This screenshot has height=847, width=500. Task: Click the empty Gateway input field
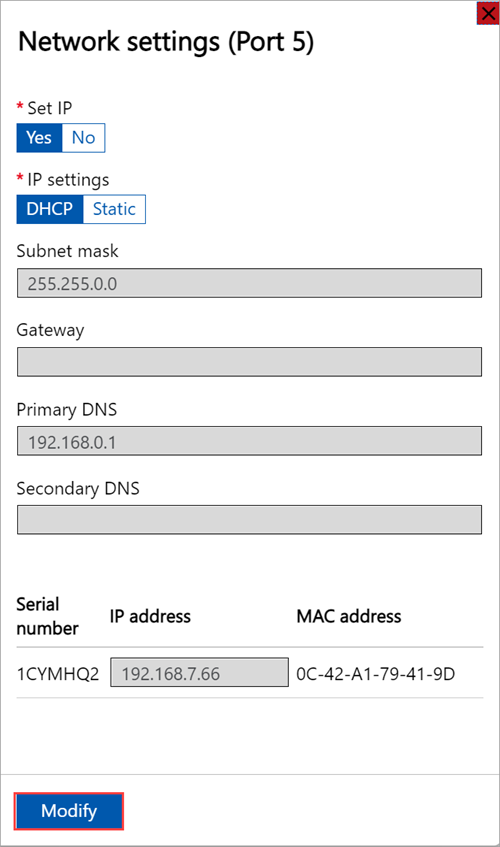tap(249, 362)
